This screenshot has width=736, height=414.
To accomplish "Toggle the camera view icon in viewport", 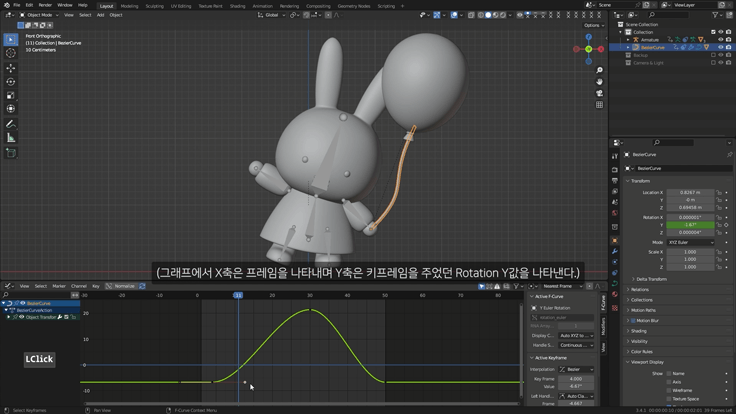I will coord(599,93).
